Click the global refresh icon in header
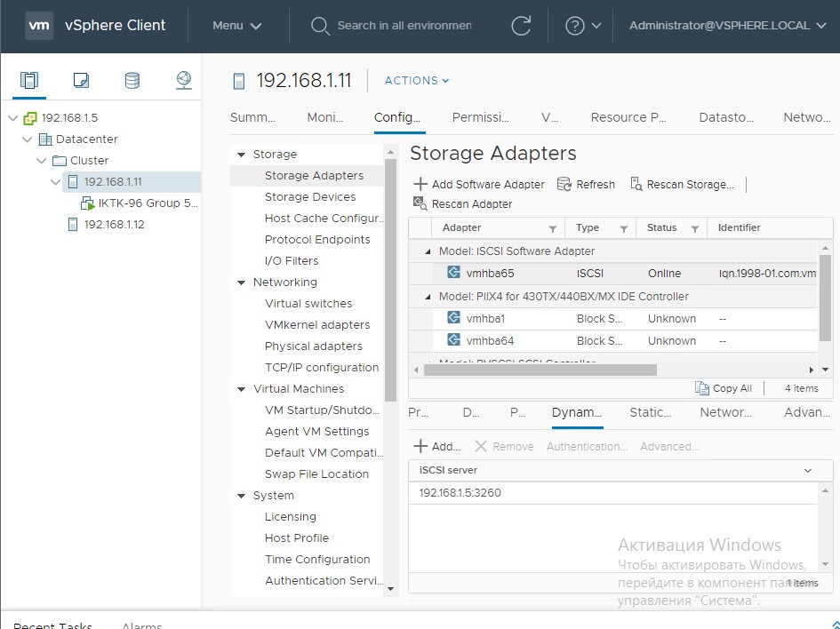This screenshot has width=840, height=629. [x=521, y=25]
